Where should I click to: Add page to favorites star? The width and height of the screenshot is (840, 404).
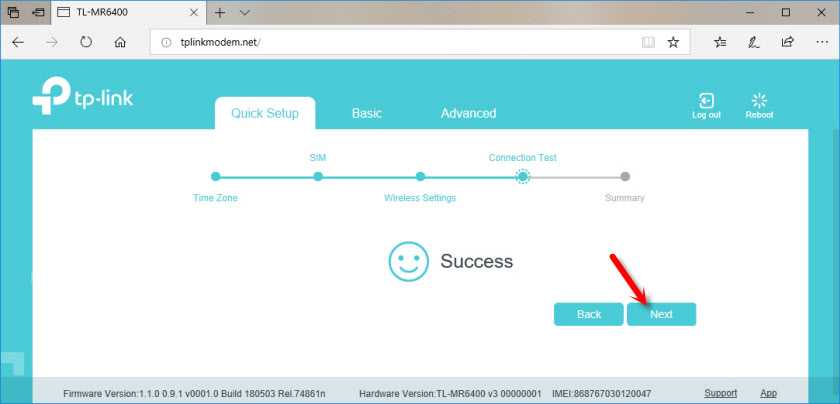click(x=673, y=43)
